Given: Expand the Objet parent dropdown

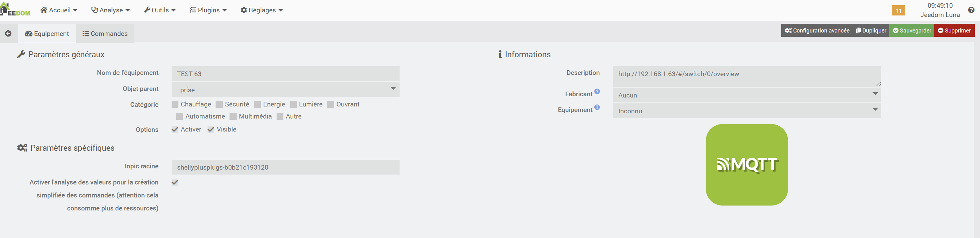Looking at the screenshot, I should point(285,90).
